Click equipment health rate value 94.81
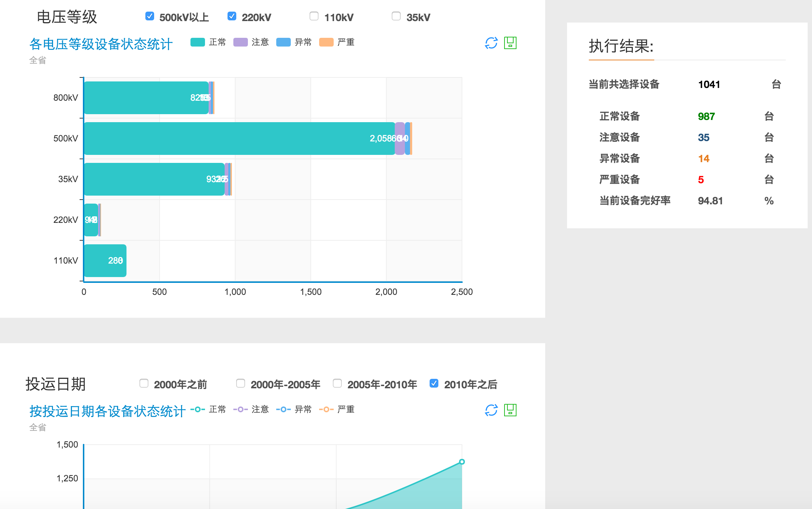812x509 pixels. (x=710, y=201)
